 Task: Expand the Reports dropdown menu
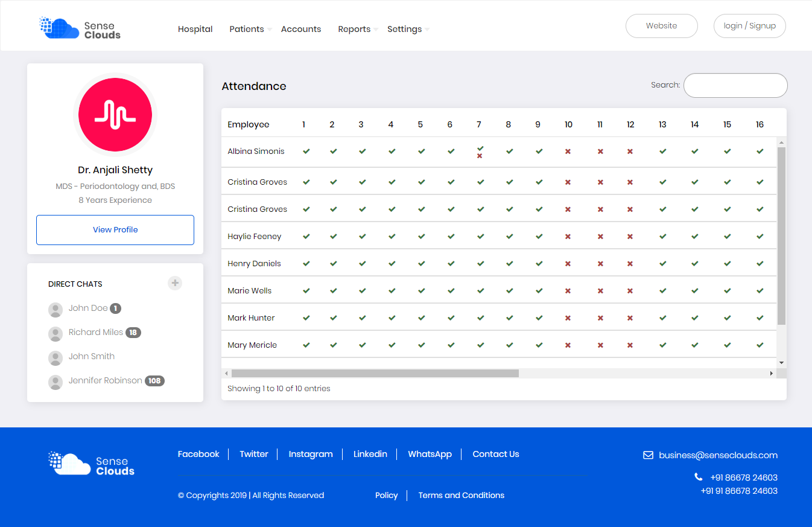(x=358, y=29)
